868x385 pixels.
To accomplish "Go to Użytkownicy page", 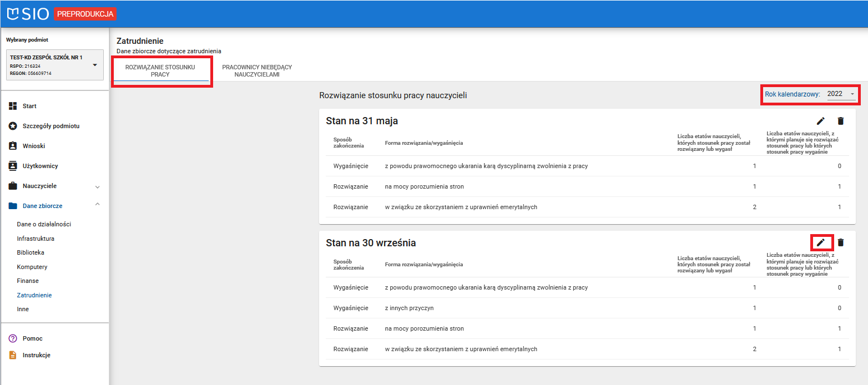I will click(x=40, y=166).
